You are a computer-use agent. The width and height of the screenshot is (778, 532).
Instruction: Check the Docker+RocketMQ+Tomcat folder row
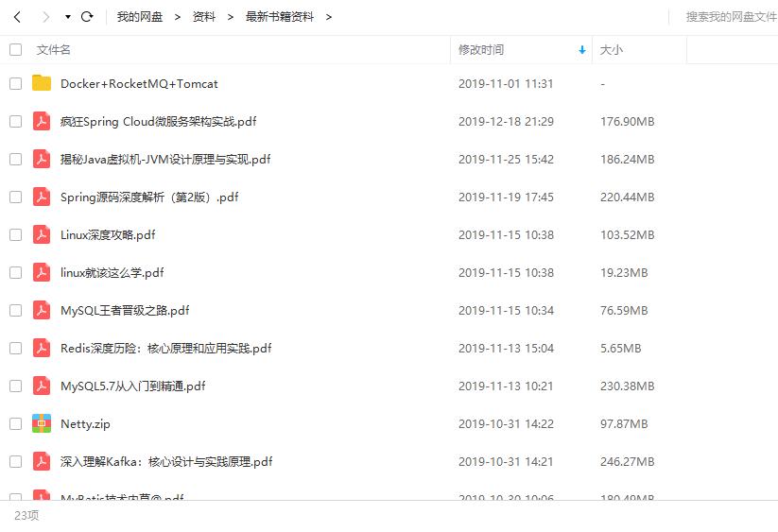pyautogui.click(x=16, y=83)
